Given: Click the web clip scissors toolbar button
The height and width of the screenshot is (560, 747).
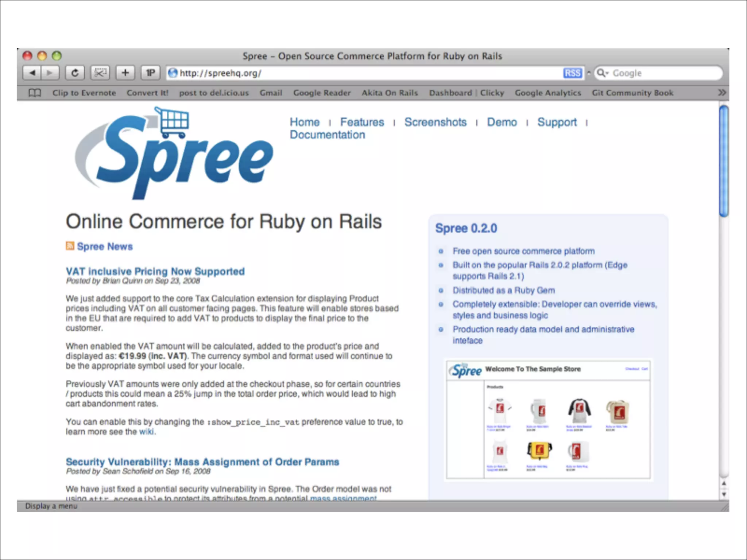Looking at the screenshot, I should tap(100, 73).
